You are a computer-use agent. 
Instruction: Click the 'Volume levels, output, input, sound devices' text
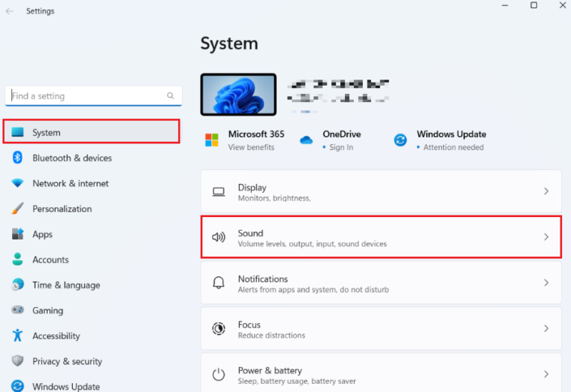313,244
